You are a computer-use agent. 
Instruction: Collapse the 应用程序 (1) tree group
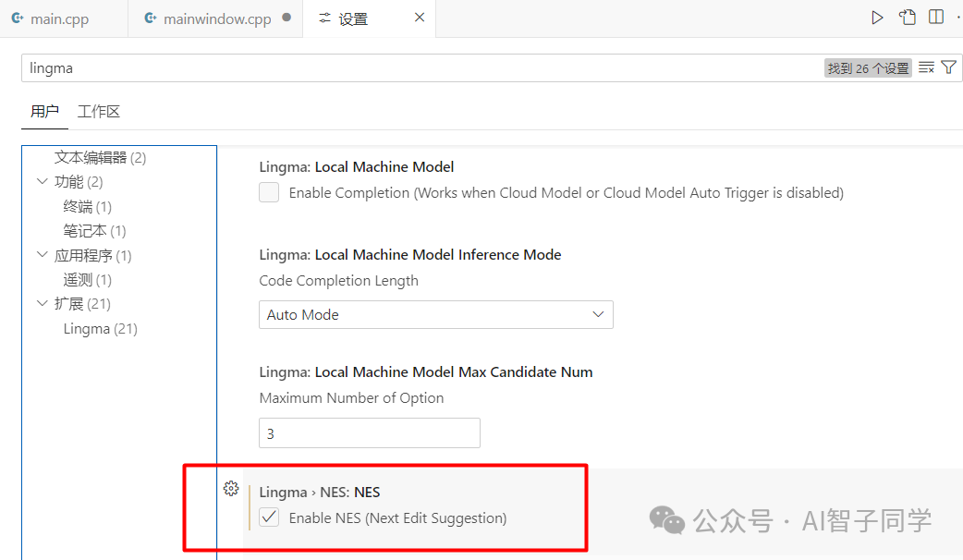pos(43,254)
